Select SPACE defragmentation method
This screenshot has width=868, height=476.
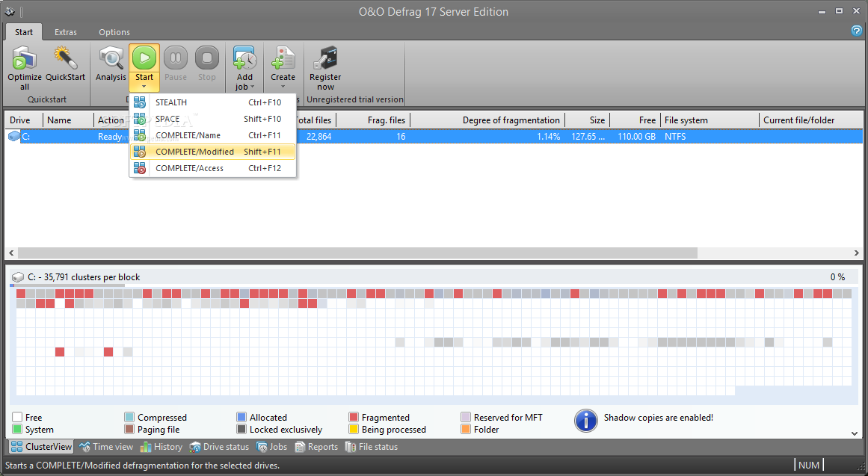[x=212, y=119]
